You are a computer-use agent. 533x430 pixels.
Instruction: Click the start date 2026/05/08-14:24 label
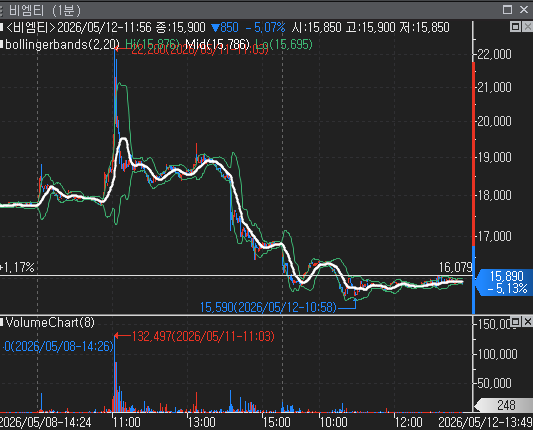45,423
